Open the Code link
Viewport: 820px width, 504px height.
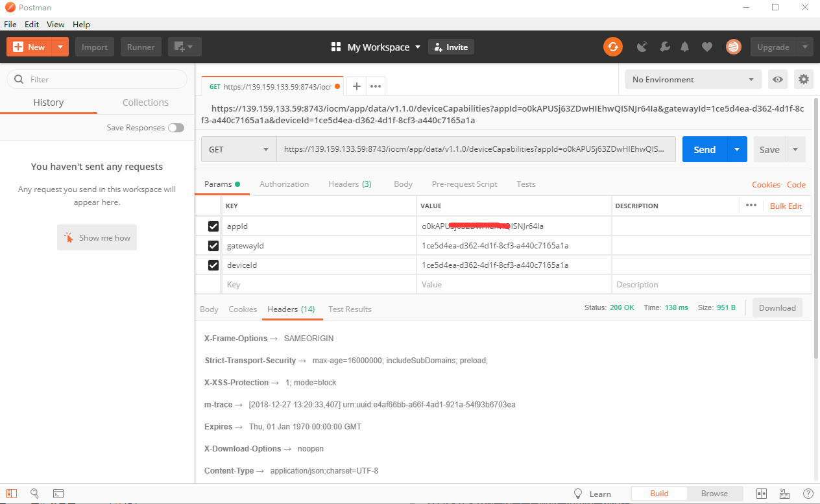pos(796,185)
